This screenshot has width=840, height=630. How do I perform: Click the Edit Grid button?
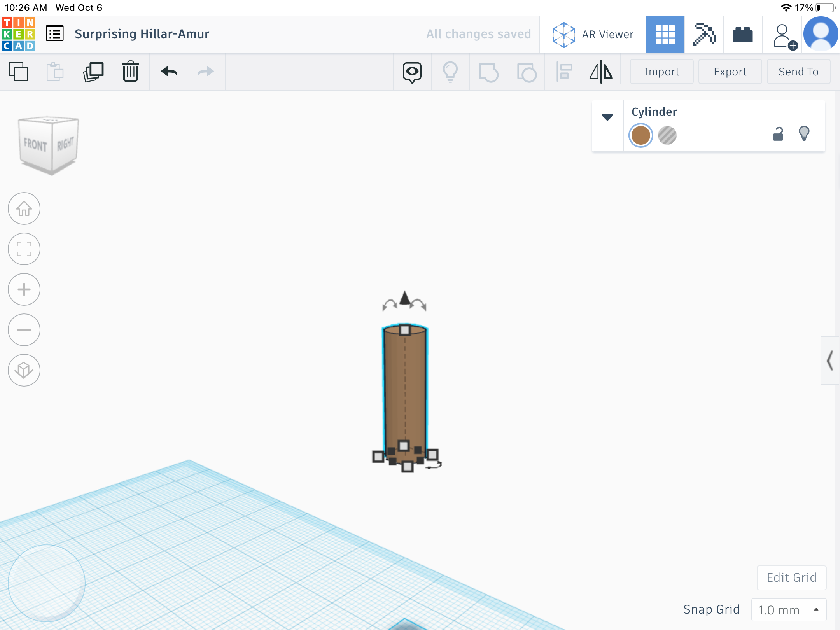[x=791, y=577]
